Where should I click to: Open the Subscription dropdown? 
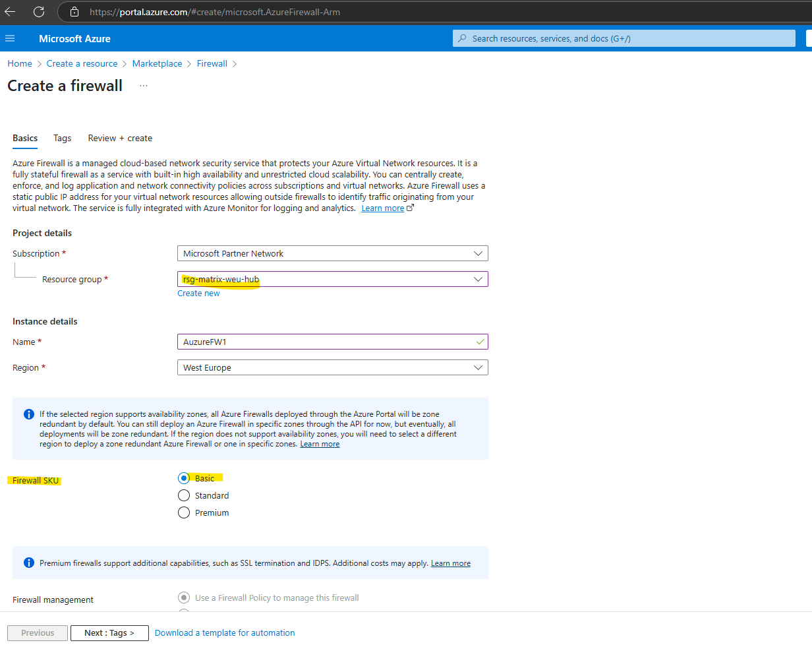coord(333,253)
